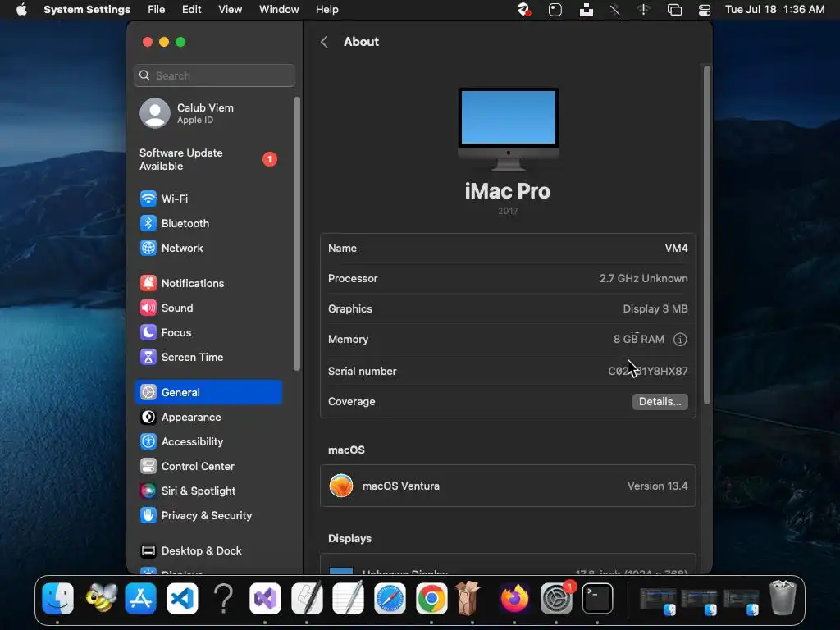This screenshot has width=840, height=630.
Task: Open the Apple menu
Action: pos(21,10)
